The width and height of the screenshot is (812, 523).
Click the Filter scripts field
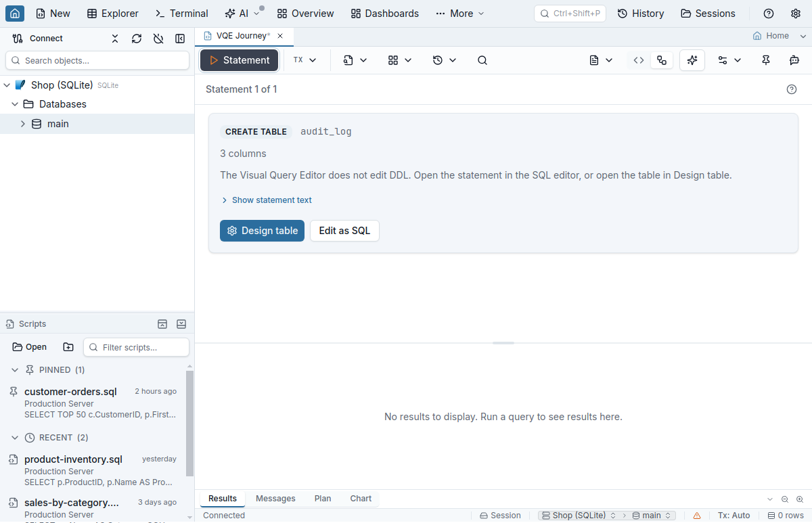pyautogui.click(x=136, y=347)
